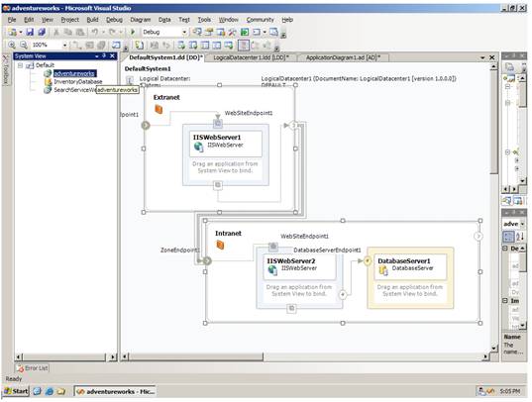Open the Toolbox side tab
The width and height of the screenshot is (532, 402).
pos(6,69)
